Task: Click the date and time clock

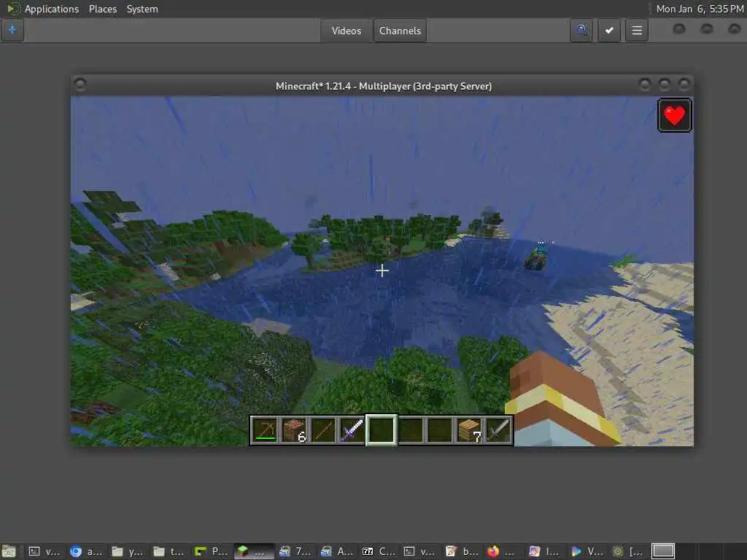Action: click(x=700, y=9)
